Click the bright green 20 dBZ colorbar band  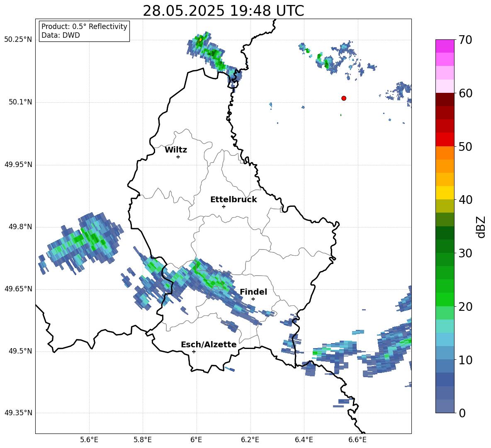coord(445,300)
